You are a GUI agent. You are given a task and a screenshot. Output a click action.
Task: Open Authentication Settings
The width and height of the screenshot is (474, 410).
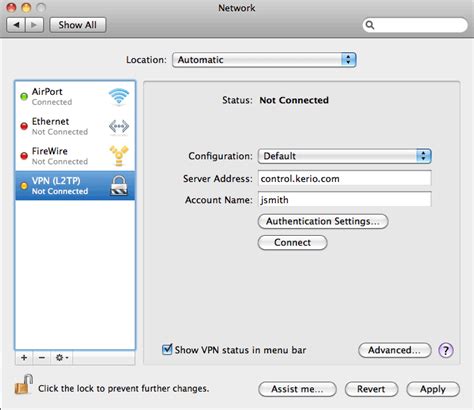point(323,221)
